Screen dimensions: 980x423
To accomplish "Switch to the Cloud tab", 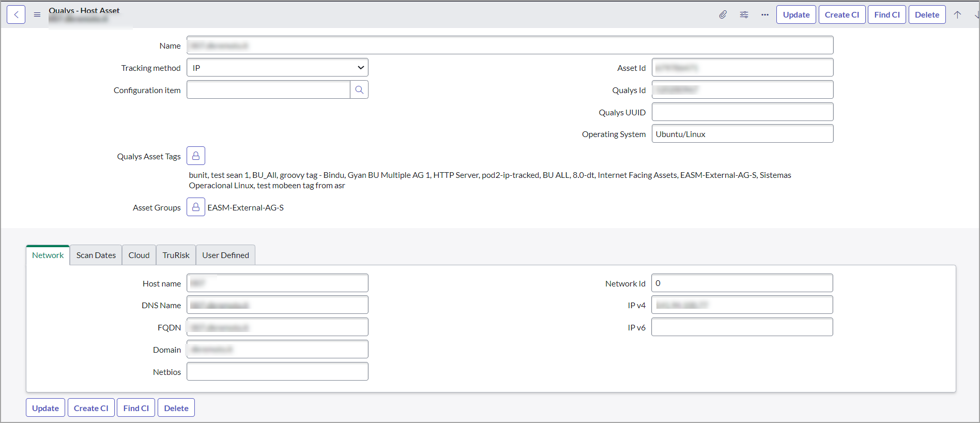I will coord(139,255).
